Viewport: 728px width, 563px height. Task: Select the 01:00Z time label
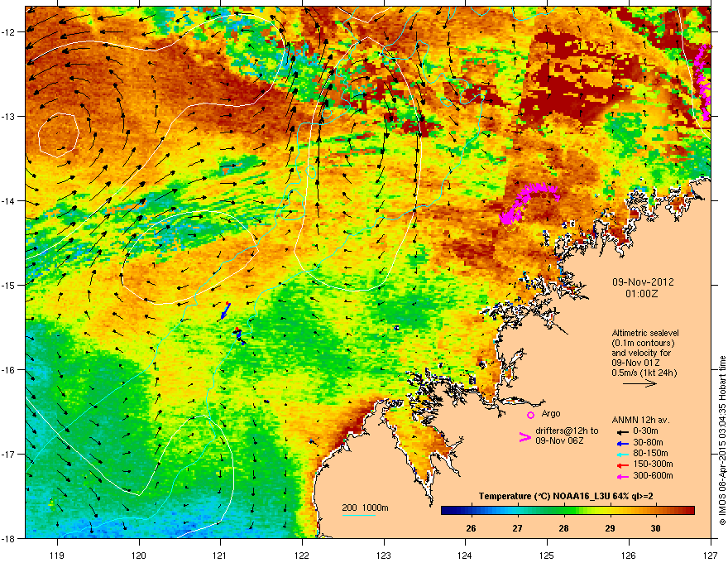(x=642, y=294)
